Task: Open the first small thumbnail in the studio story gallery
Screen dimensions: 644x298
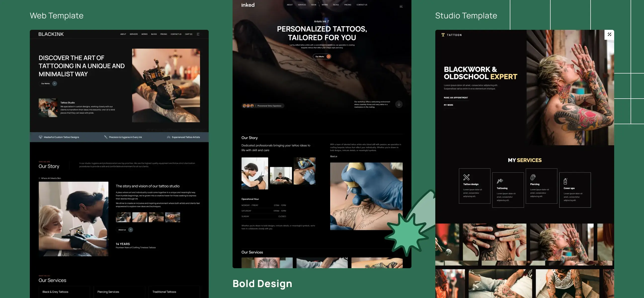Action: [123, 217]
